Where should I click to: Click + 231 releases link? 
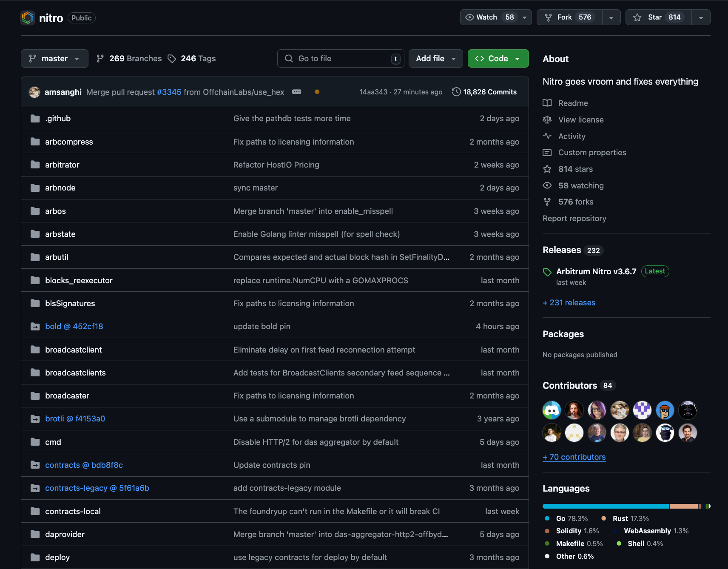[x=569, y=303]
